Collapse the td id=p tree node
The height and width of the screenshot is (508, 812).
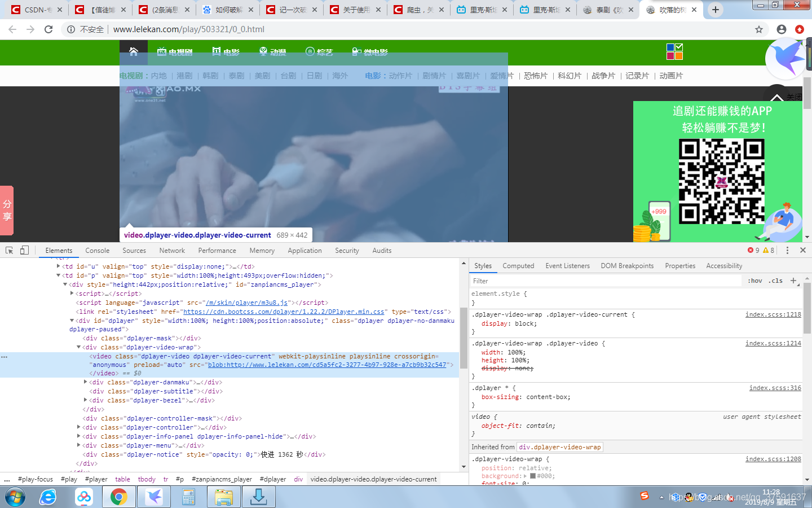pyautogui.click(x=58, y=274)
